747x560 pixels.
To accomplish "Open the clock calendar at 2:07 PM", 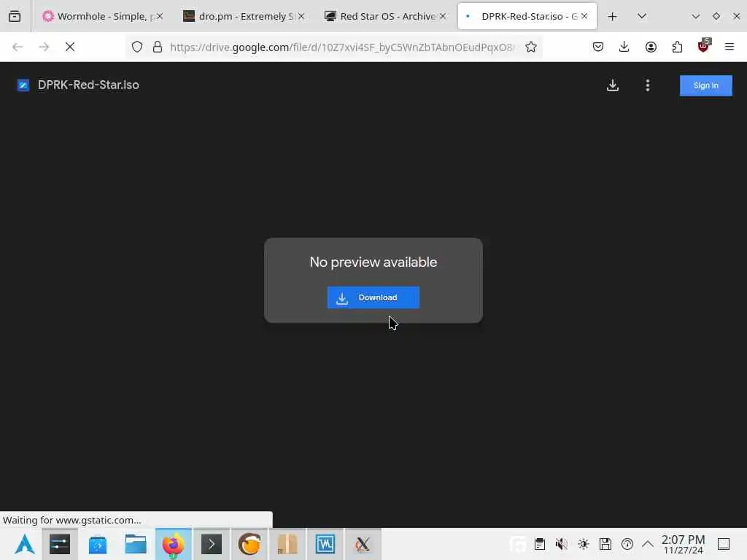I will (x=683, y=544).
